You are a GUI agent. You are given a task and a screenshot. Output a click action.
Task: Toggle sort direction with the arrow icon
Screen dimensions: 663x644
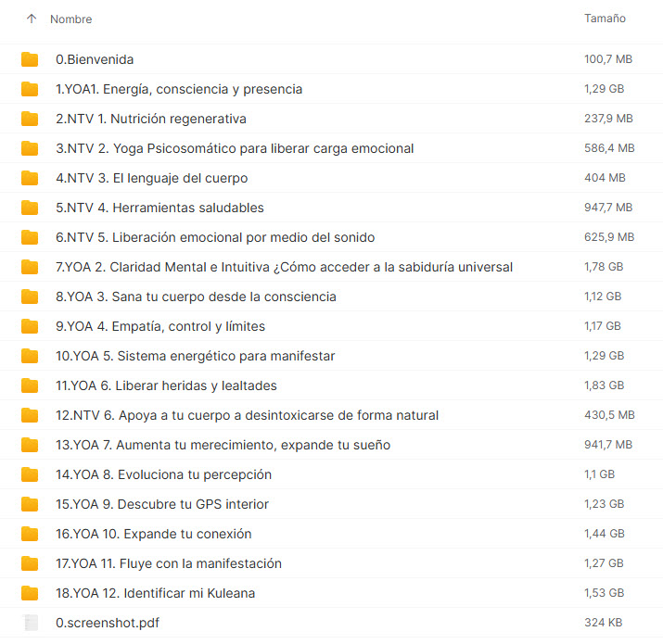pos(32,19)
